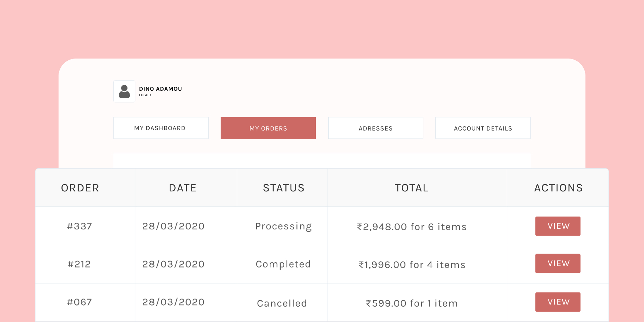
Task: Click the user profile avatar icon
Action: point(124,91)
